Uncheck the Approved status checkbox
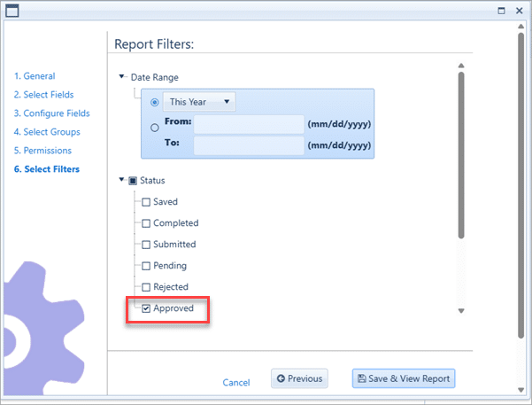 (x=147, y=308)
